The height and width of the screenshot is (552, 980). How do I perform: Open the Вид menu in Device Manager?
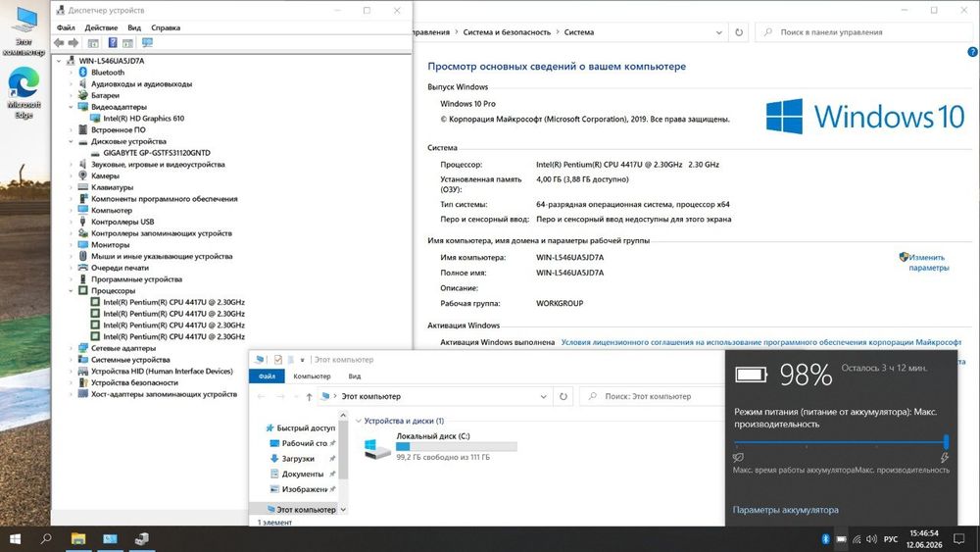[x=134, y=27]
